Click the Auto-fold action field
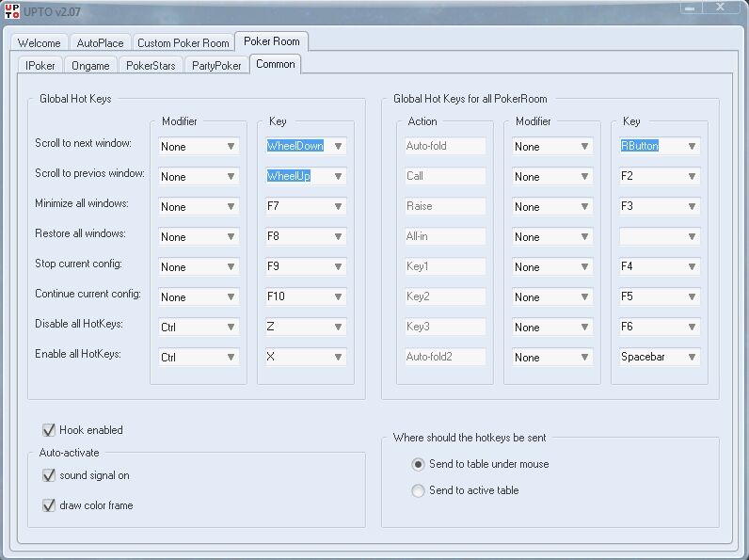Screen dimensions: 749x560 point(445,146)
